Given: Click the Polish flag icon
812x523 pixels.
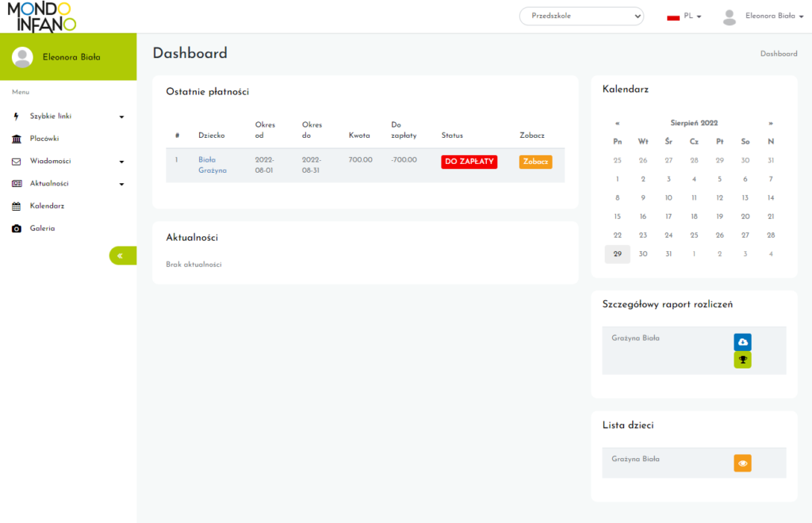Looking at the screenshot, I should tap(673, 17).
